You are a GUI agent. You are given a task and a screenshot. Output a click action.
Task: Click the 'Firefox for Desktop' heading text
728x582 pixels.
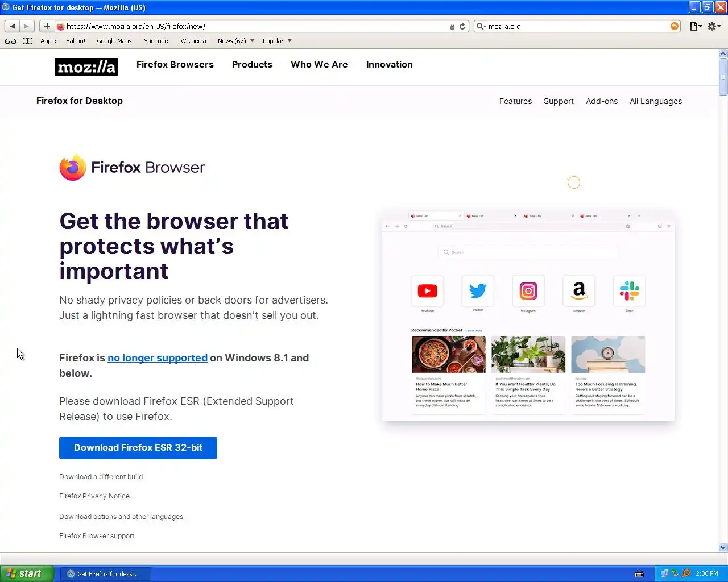click(80, 101)
